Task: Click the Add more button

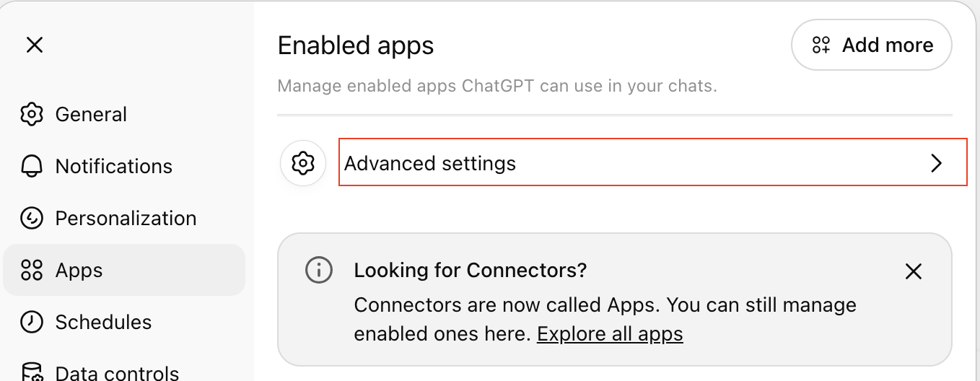Action: pyautogui.click(x=871, y=45)
